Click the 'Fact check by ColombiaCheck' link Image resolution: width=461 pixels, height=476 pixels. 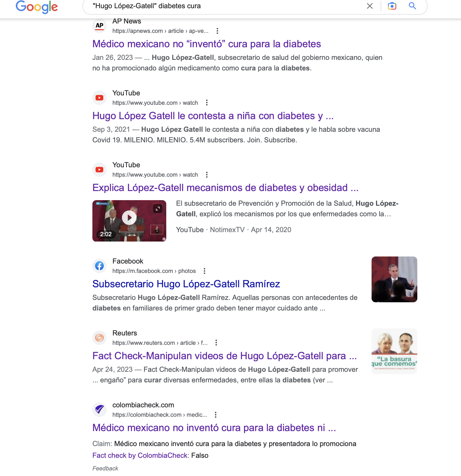click(x=141, y=455)
